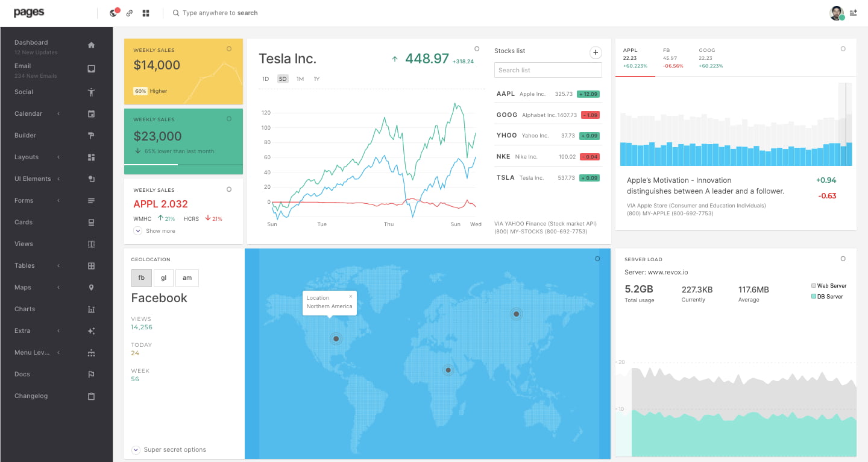Toggle the DB Server legend checkbox
This screenshot has height=462, width=868.
coord(814,296)
